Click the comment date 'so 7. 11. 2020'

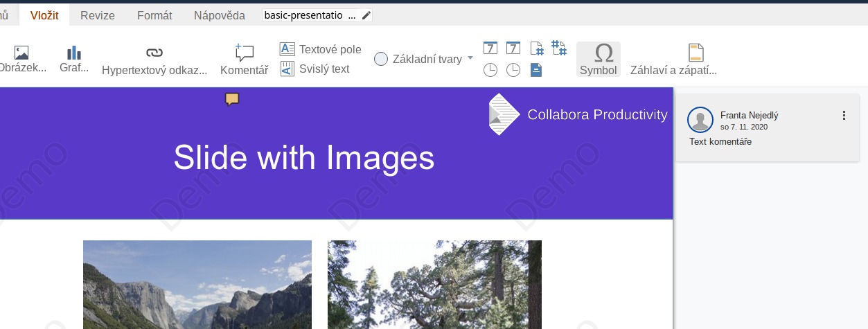(x=744, y=127)
